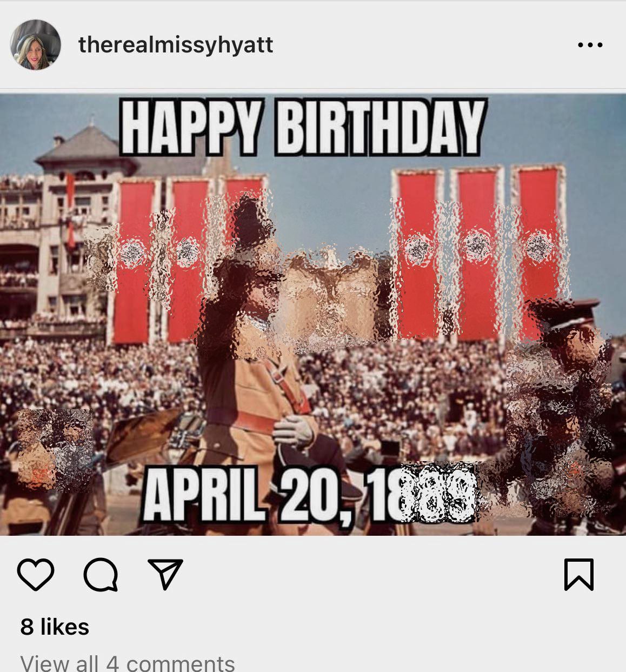Tap the blurred square on the photo's lower left
This screenshot has width=626, height=672.
click(x=55, y=450)
